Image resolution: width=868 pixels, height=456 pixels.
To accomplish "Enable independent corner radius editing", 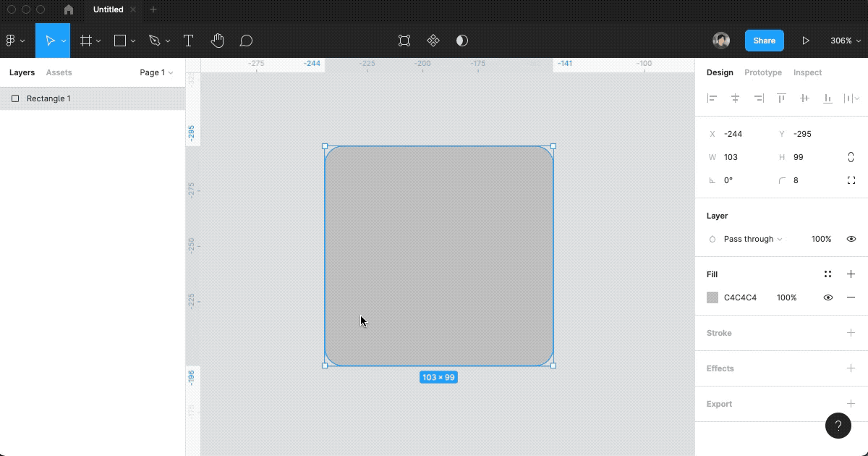I will pos(851,180).
